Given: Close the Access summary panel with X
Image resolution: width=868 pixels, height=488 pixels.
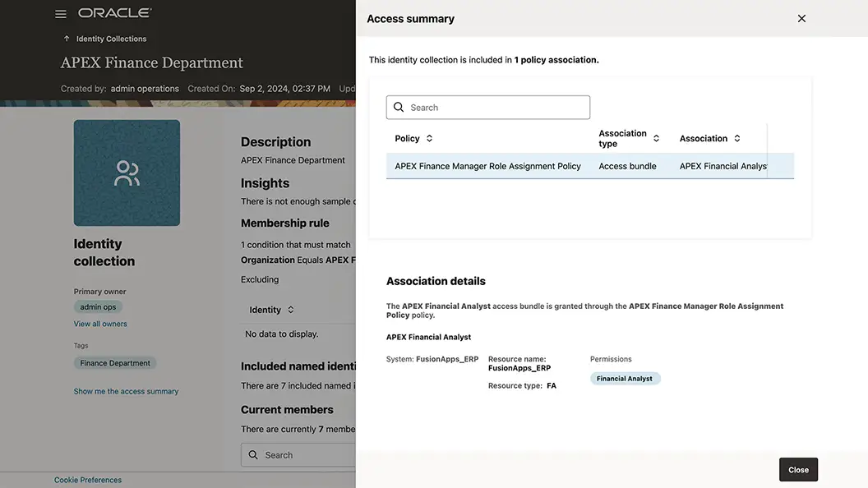Looking at the screenshot, I should 801,18.
